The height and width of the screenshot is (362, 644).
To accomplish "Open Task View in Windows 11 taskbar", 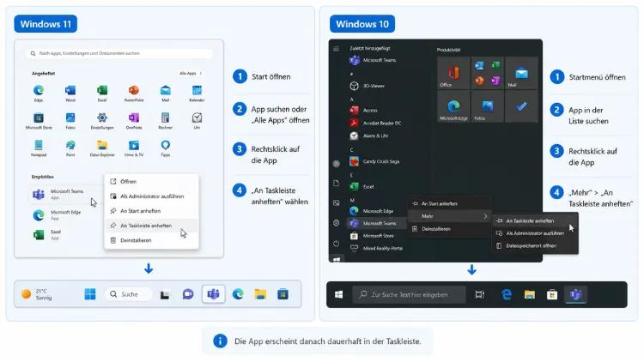I will (165, 294).
